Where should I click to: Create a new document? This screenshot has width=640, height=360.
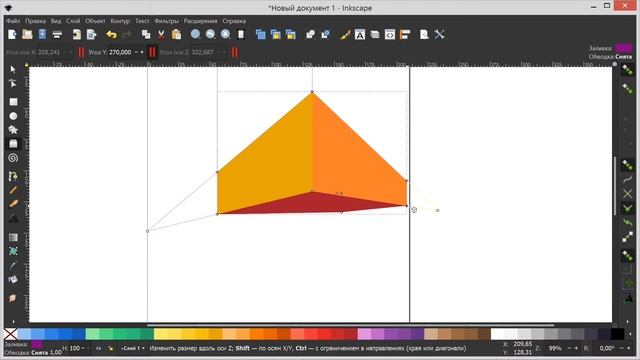click(12, 35)
